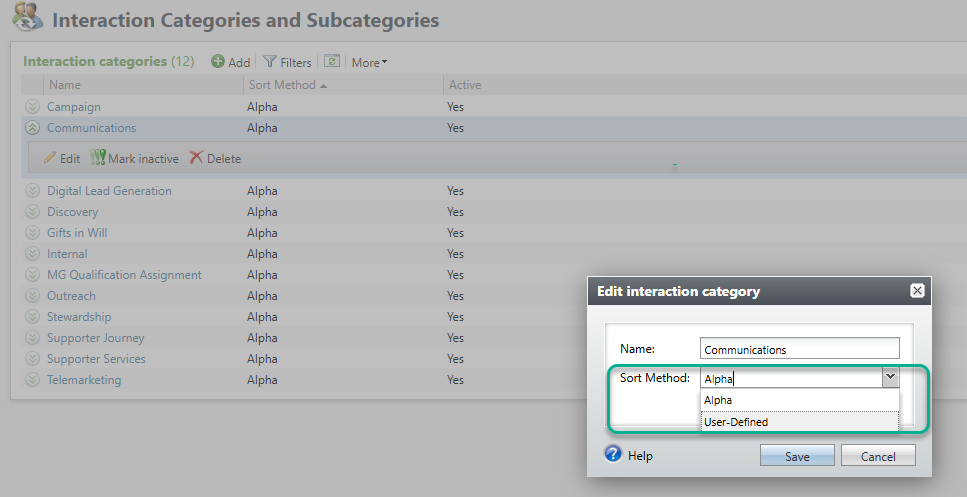Click the Interaction Categories page header icon
Screen dimensions: 967x497
(x=27, y=17)
